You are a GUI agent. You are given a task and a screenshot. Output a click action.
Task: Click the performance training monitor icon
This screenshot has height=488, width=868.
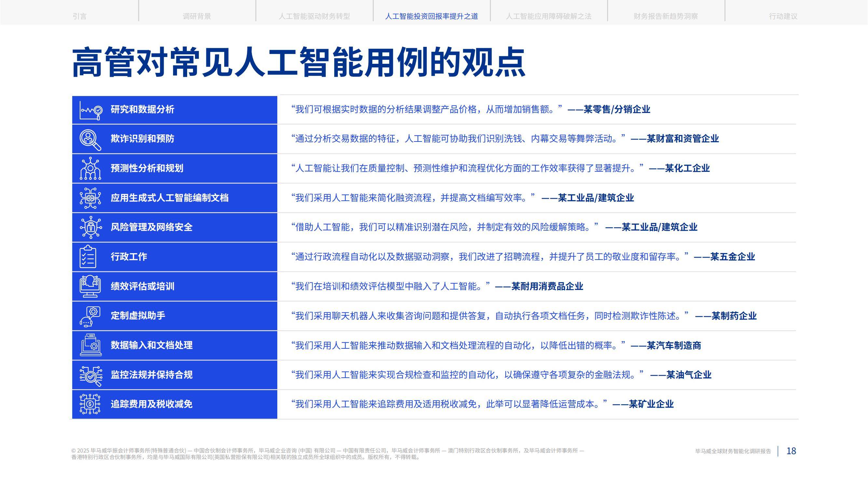(x=90, y=287)
